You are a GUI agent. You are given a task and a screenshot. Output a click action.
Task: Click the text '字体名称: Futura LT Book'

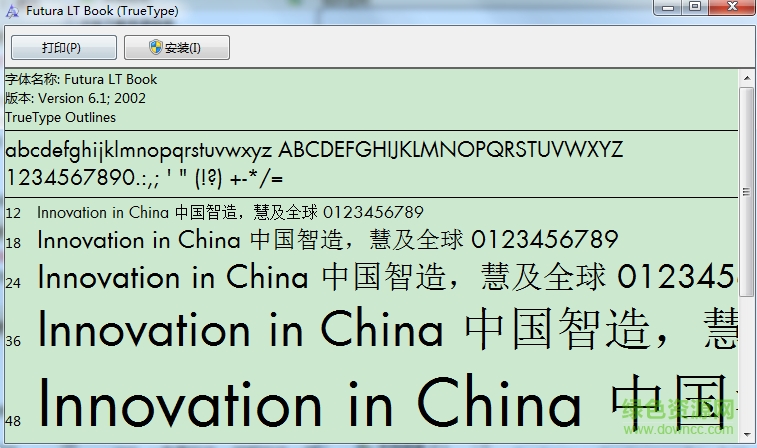[81, 79]
